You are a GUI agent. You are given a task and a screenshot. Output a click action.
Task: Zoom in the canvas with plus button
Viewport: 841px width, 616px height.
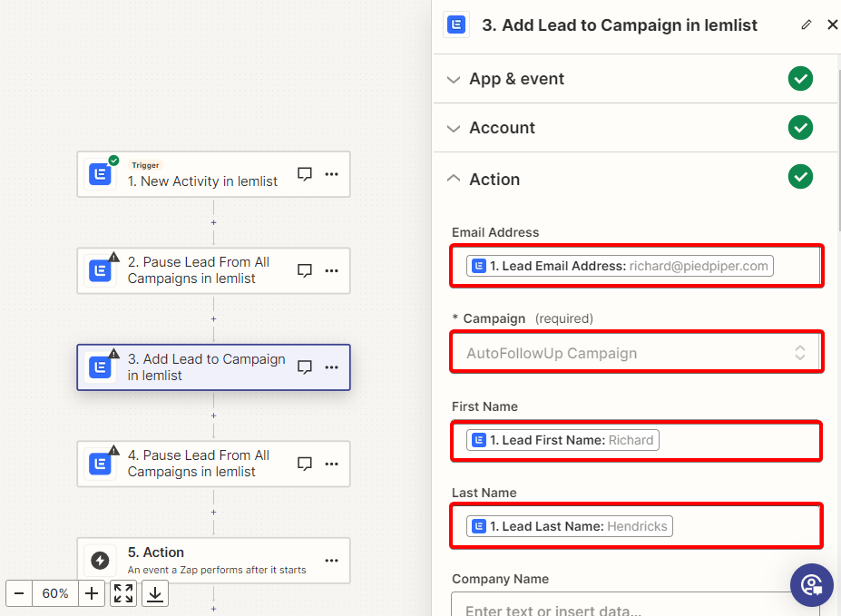(92, 593)
